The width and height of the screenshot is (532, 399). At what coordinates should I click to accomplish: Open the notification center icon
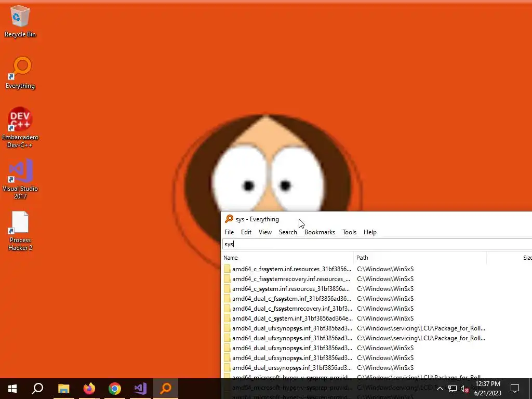(x=515, y=389)
